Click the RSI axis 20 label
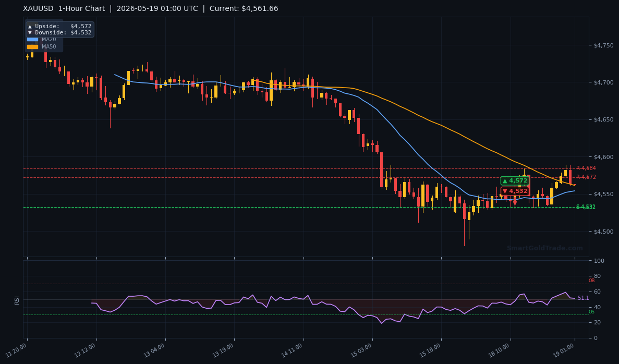 pyautogui.click(x=597, y=323)
